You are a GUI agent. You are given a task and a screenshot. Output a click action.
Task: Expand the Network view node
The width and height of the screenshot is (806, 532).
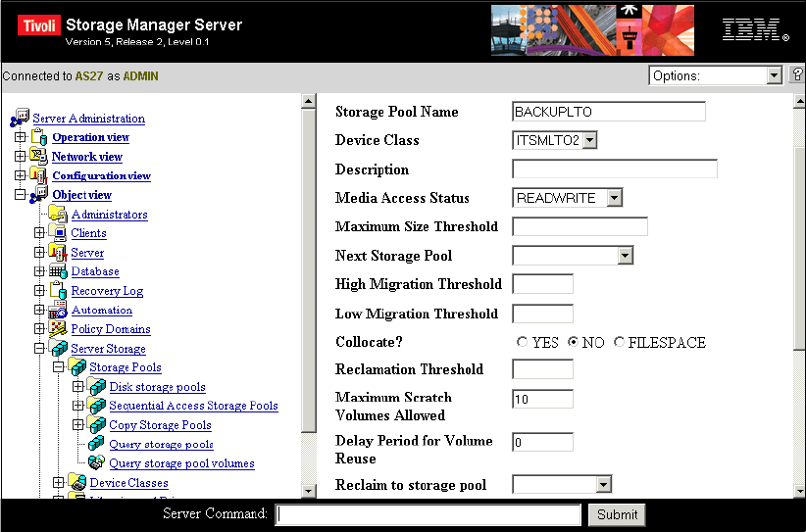tap(20, 156)
